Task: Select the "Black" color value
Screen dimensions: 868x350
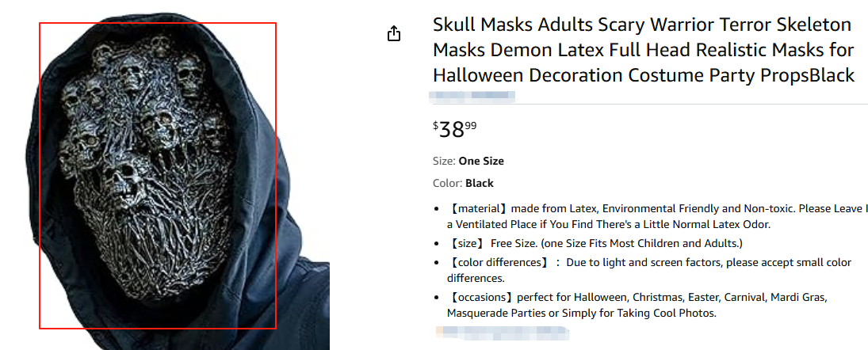Action: point(480,183)
